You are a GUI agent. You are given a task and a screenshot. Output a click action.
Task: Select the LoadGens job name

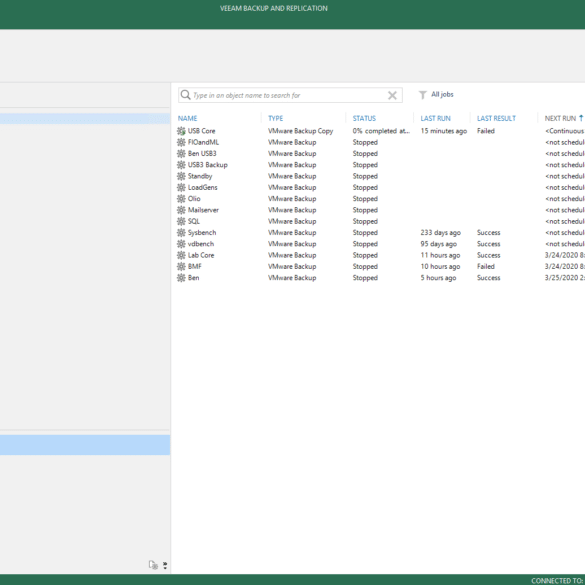[203, 187]
